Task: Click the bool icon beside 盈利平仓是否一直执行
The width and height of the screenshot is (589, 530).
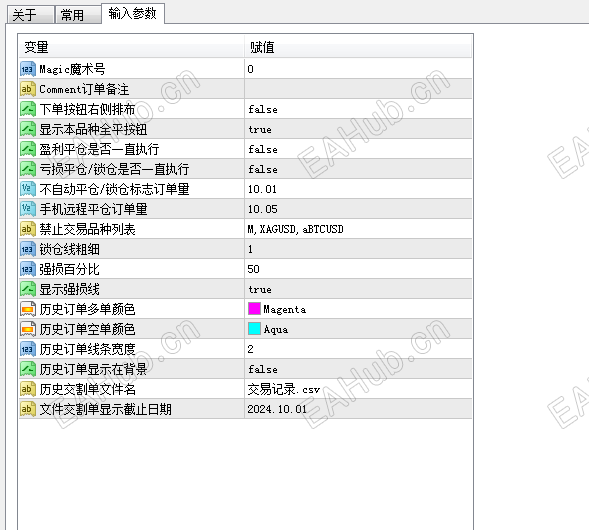Action: point(28,149)
